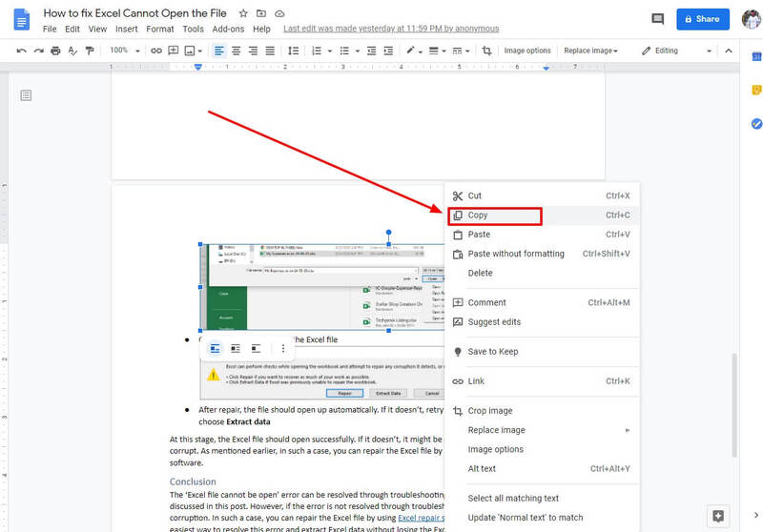The height and width of the screenshot is (532, 763).
Task: Open the Replace image toolbar dropdown
Action: (x=590, y=51)
